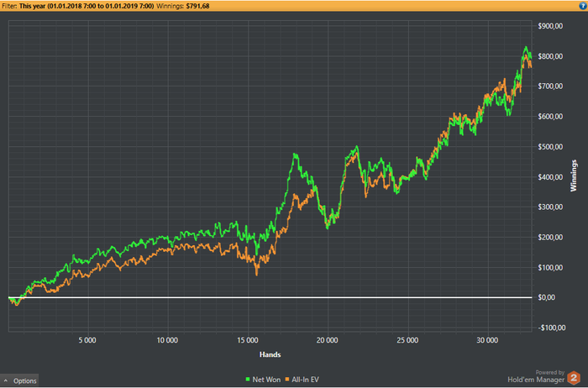Click the Winnings axis title
The image size is (588, 388).
click(574, 176)
